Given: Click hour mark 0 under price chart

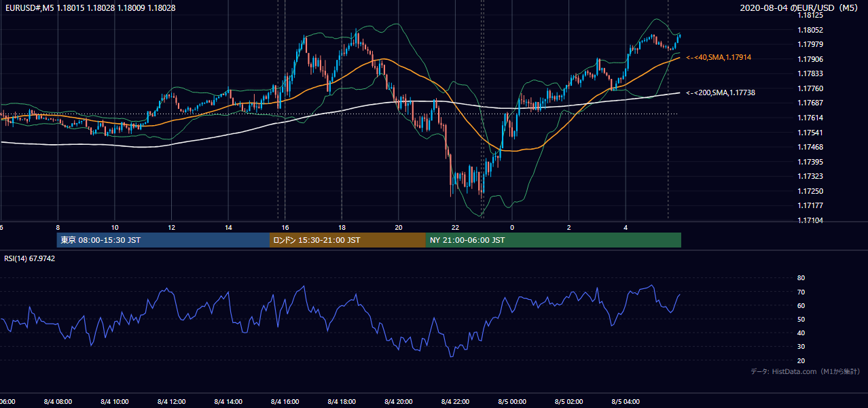Looking at the screenshot, I should click(512, 228).
